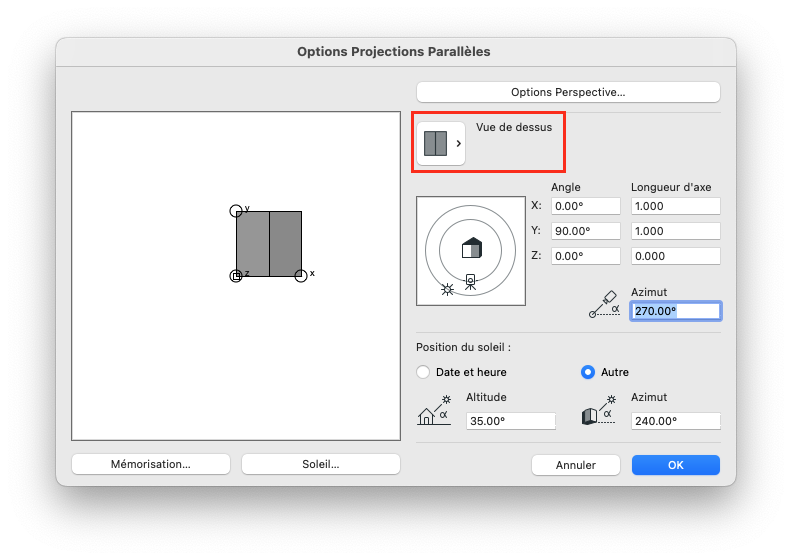Click the Mémorisation button
The height and width of the screenshot is (560, 792).
pyautogui.click(x=151, y=465)
